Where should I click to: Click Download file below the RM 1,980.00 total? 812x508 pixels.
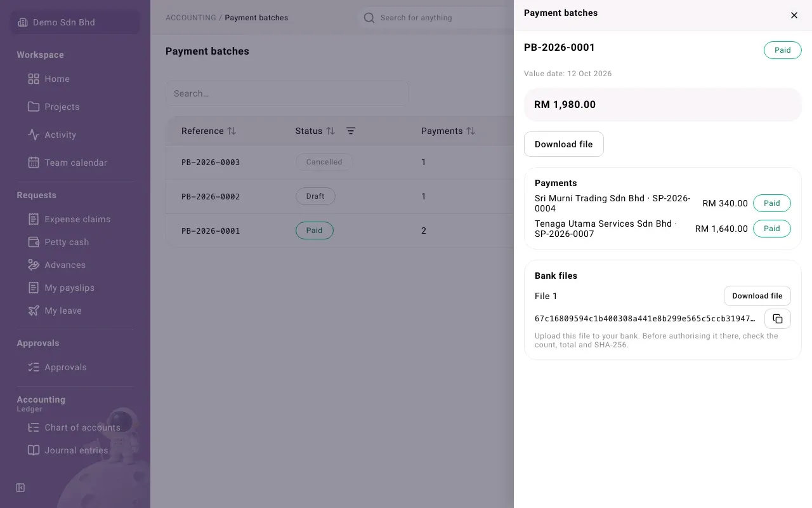pos(563,144)
